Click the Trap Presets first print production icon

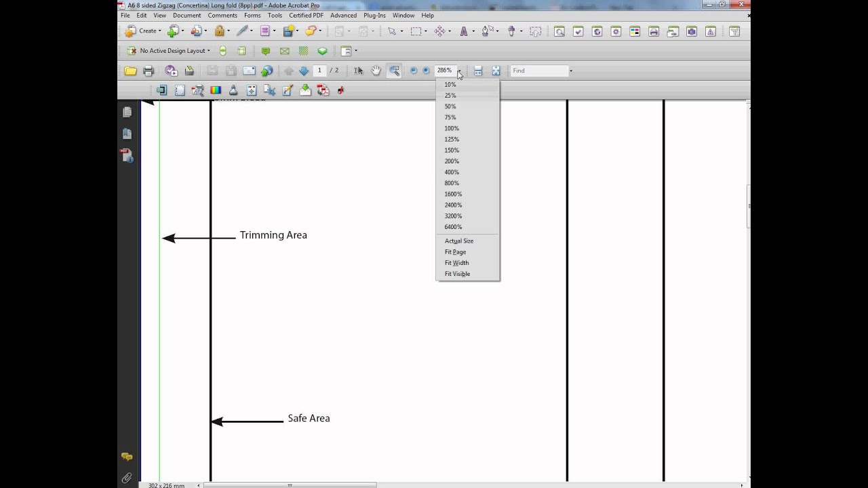pyautogui.click(x=161, y=90)
